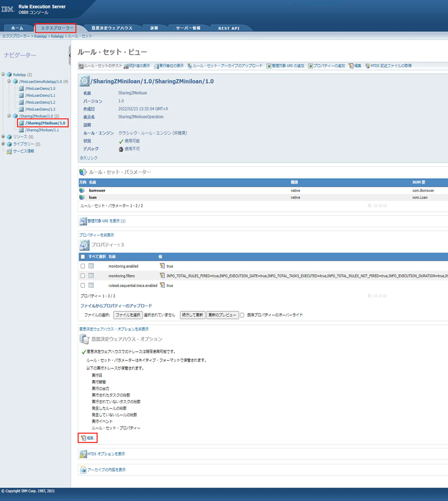448x501 pixels.
Task: Click the ライブラリー cube icon
Action: pyautogui.click(x=9, y=144)
